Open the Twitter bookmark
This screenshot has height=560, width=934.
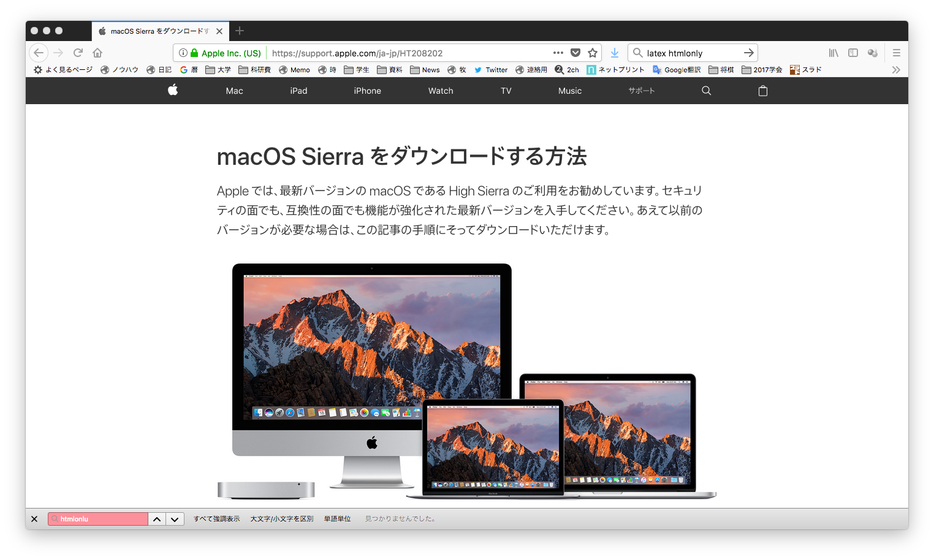tap(491, 70)
